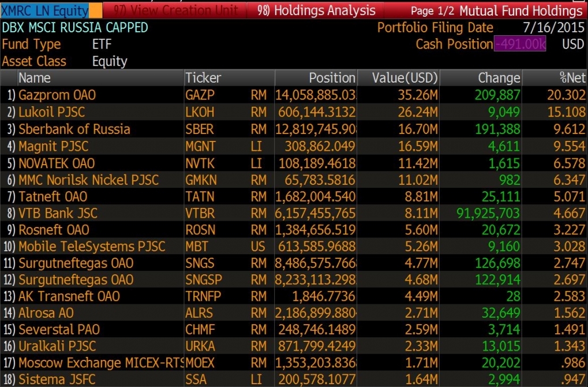Click the Asset Class value Equity
588x387 pixels.
(x=110, y=61)
